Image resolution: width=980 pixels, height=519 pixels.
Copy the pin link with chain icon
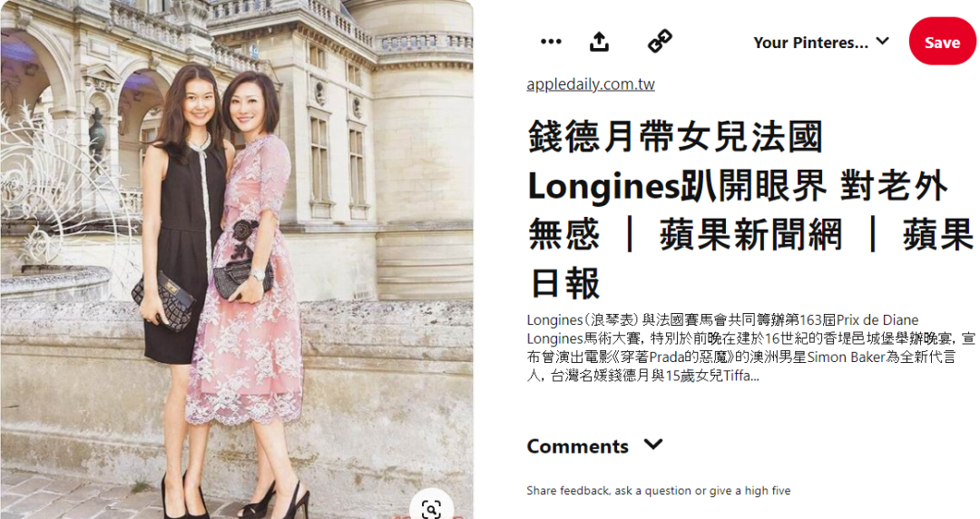pos(660,41)
